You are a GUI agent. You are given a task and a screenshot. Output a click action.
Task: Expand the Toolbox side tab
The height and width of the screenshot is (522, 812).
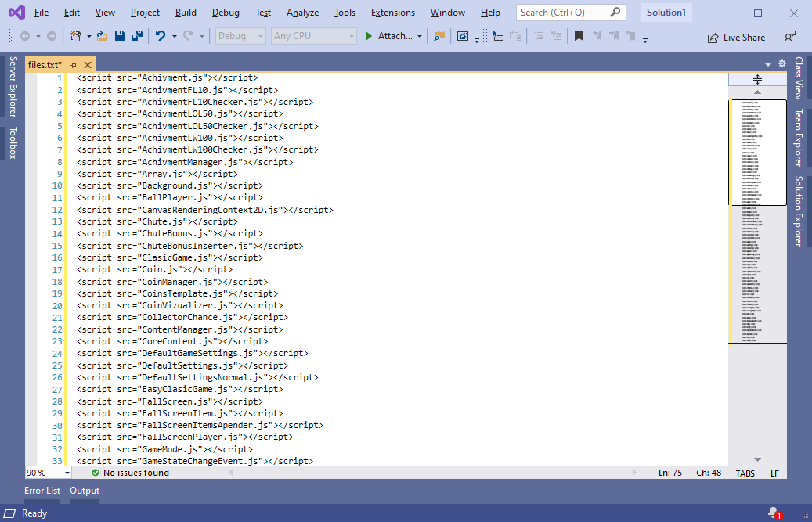13,142
